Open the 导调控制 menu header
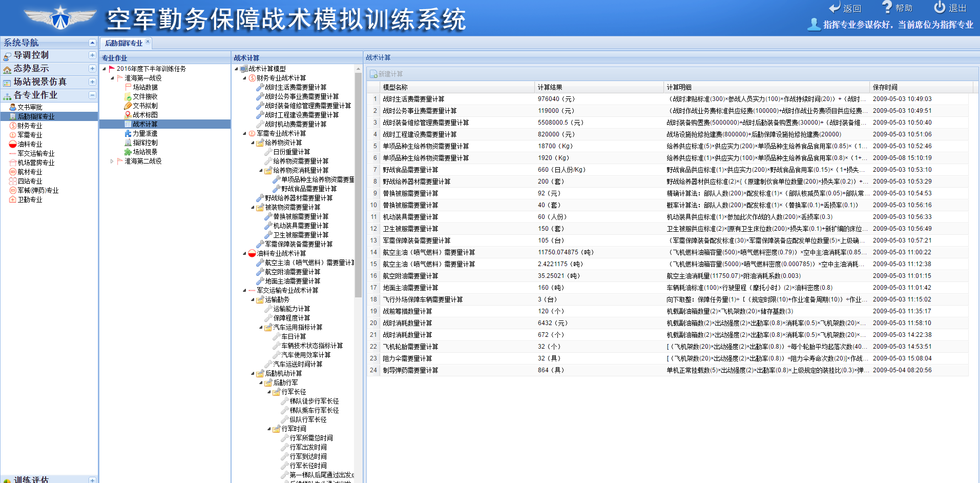 point(49,55)
